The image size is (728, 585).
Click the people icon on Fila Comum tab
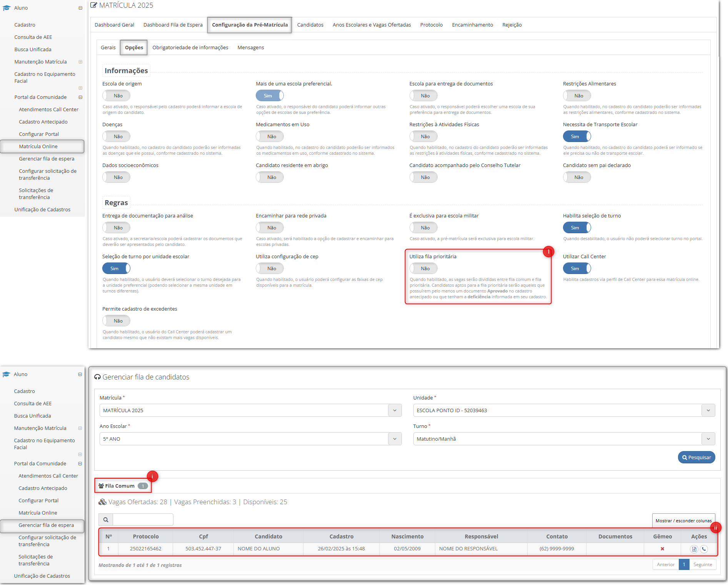click(101, 486)
